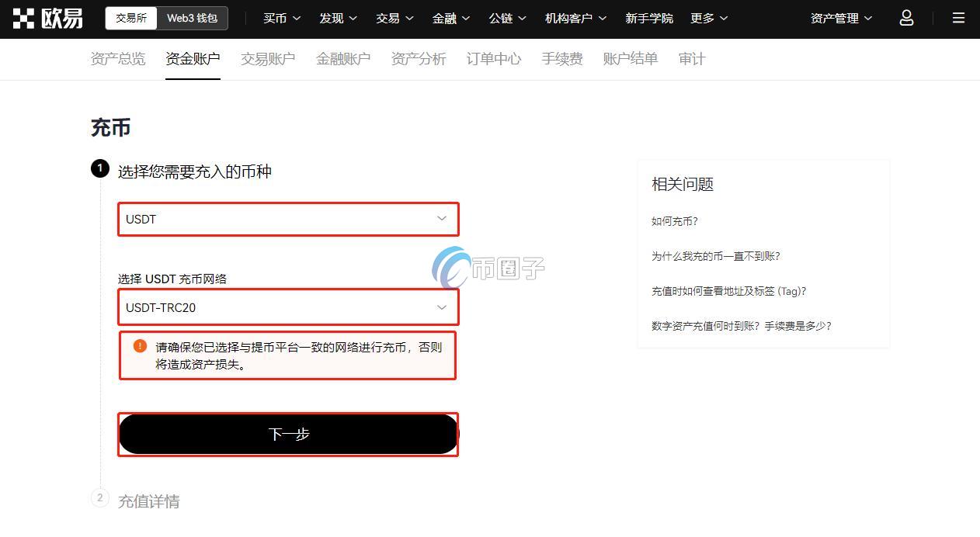Open the hamburger menu icon
Screen dimensions: 980x537
coord(958,18)
